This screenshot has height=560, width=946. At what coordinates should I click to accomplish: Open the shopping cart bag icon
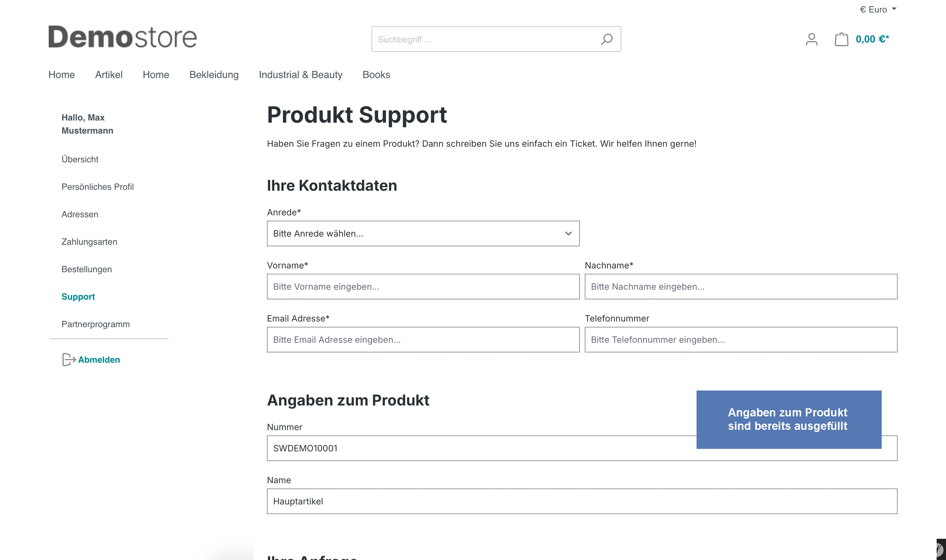pos(841,39)
